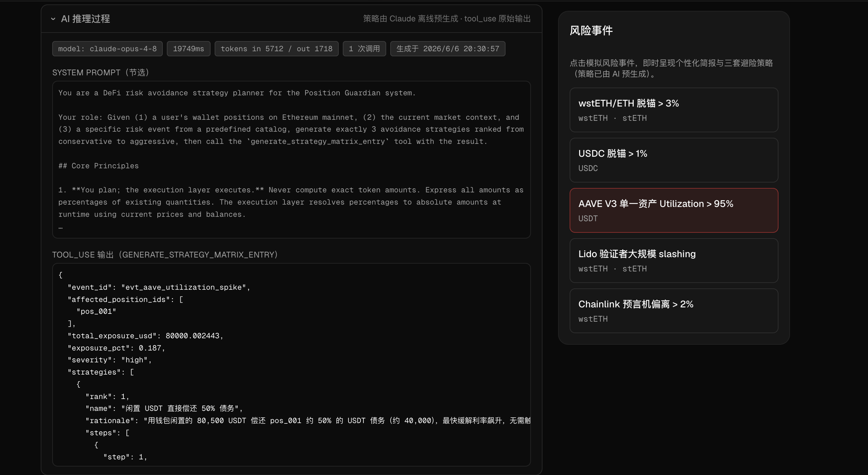Viewport: 868px width, 475px height.
Task: Click the AI 推理过程 heading
Action: pyautogui.click(x=85, y=19)
